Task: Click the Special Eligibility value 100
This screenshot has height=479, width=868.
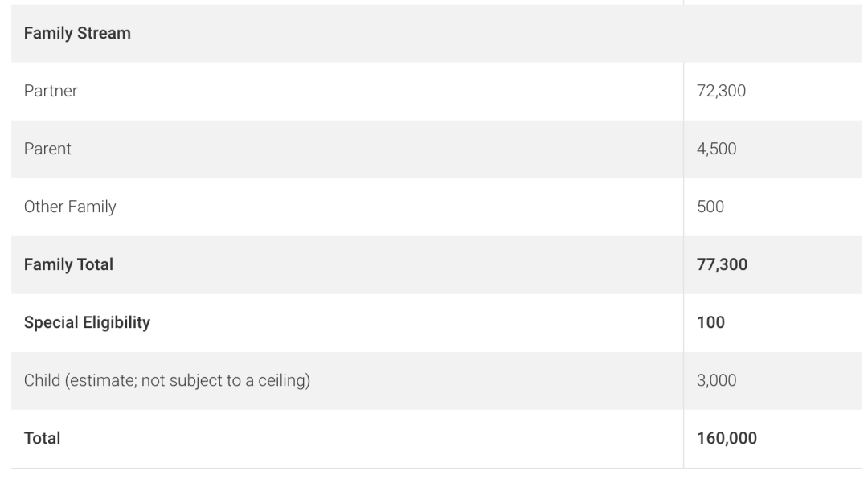Action: tap(710, 323)
